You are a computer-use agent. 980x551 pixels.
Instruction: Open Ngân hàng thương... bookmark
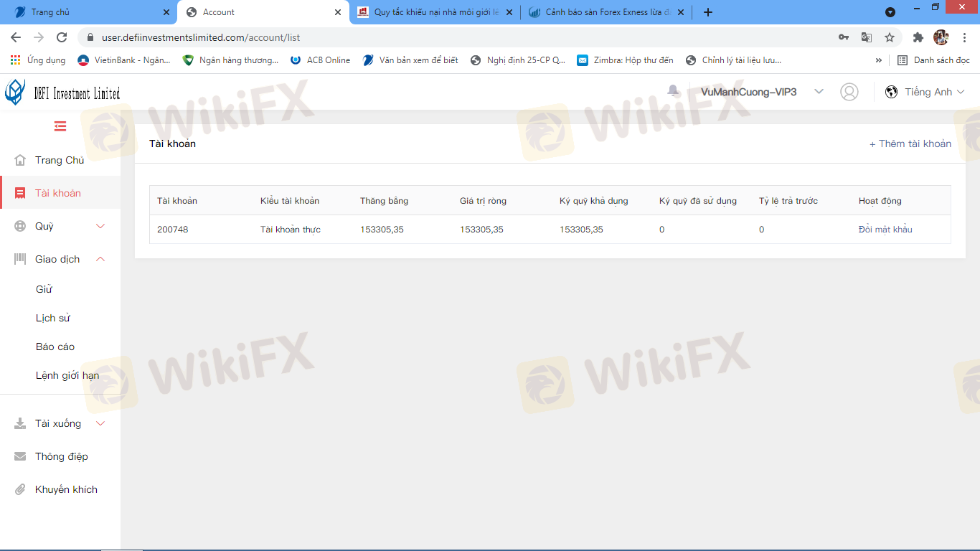click(230, 60)
